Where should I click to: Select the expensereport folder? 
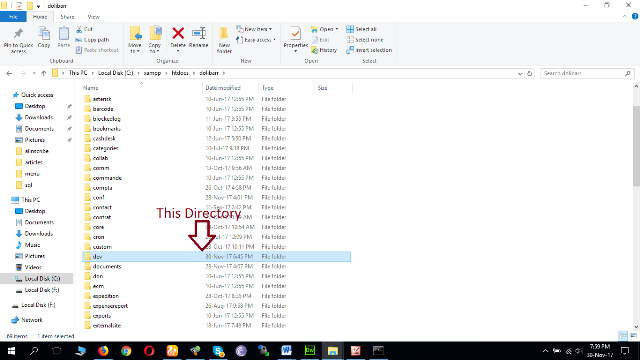110,306
